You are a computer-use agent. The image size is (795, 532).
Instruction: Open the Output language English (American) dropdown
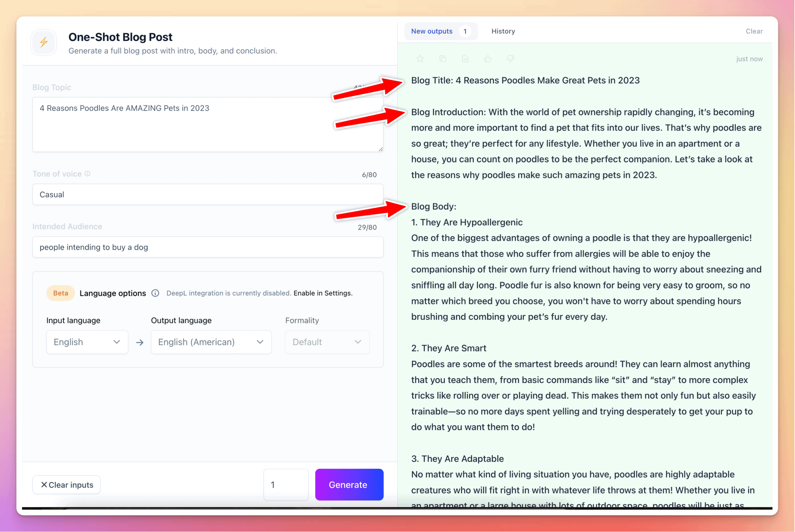tap(211, 342)
